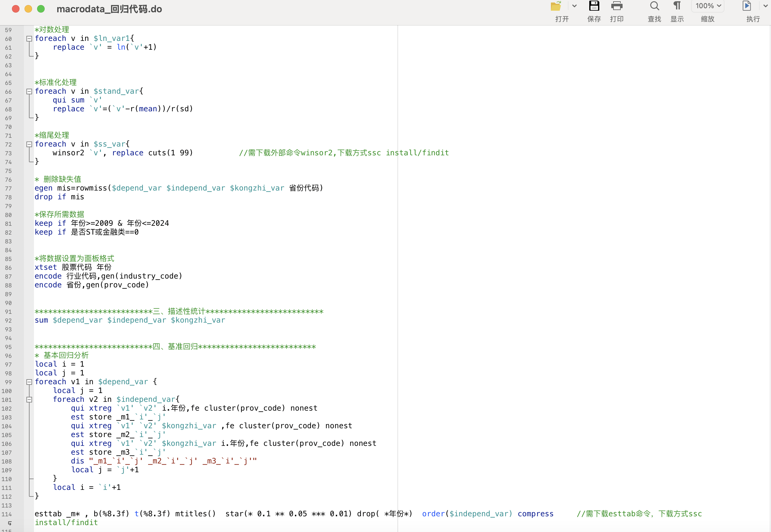Click the '四、基准回归' section header
The image size is (771, 532).
[x=175, y=346]
